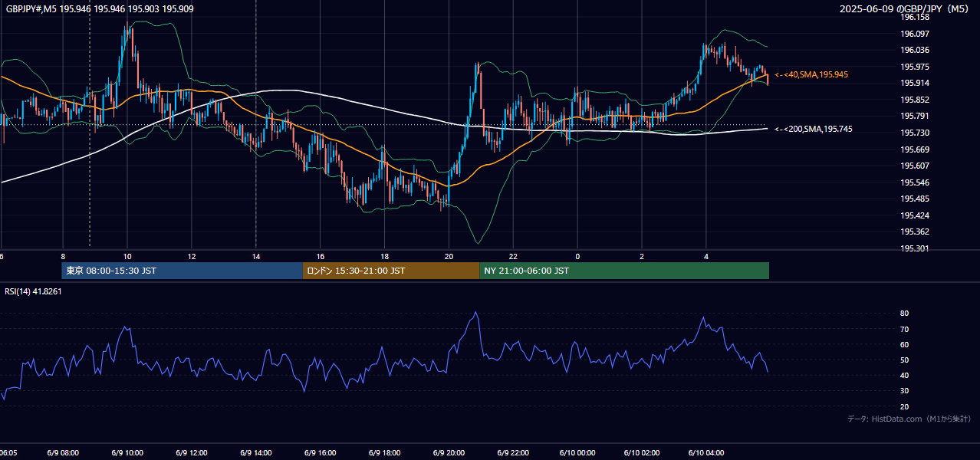Click the 195.546 price axis value
980x460 pixels.
coord(915,182)
